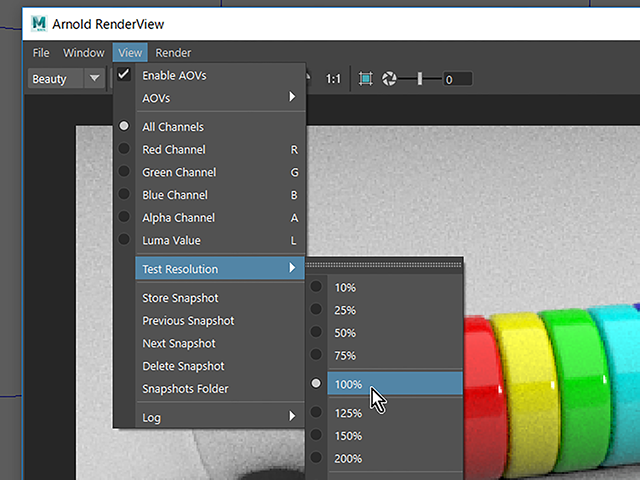Click the tear-off strip of Test Resolution submenu
This screenshot has height=480, width=640.
(x=384, y=264)
